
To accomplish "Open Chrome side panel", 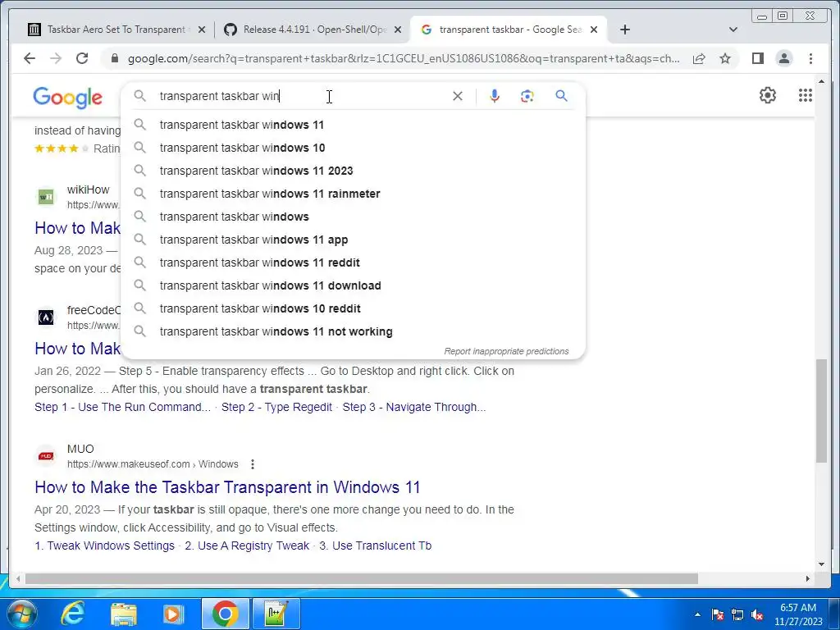I will (x=757, y=58).
